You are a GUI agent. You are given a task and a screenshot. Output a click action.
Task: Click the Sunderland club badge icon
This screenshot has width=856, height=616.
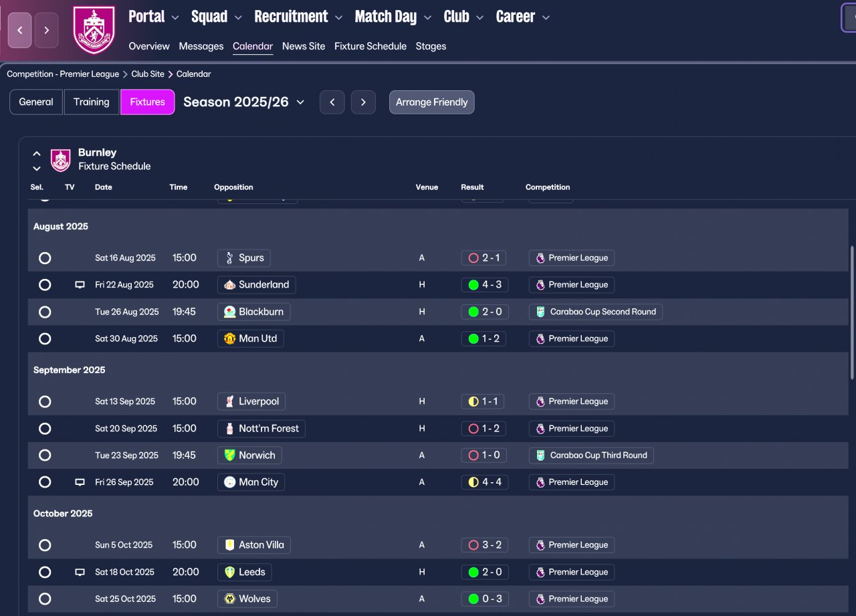[229, 285]
